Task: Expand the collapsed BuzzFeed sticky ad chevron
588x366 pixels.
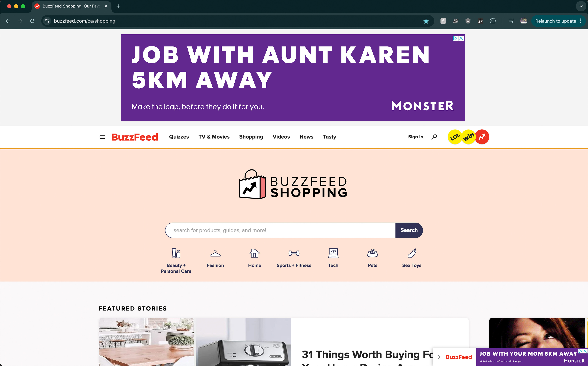Action: click(x=439, y=357)
